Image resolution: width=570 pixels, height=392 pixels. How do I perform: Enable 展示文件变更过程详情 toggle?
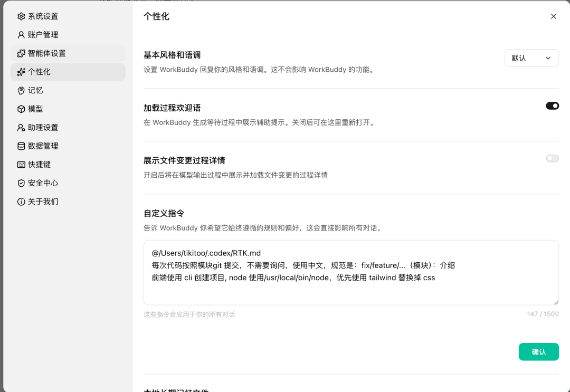(x=552, y=158)
